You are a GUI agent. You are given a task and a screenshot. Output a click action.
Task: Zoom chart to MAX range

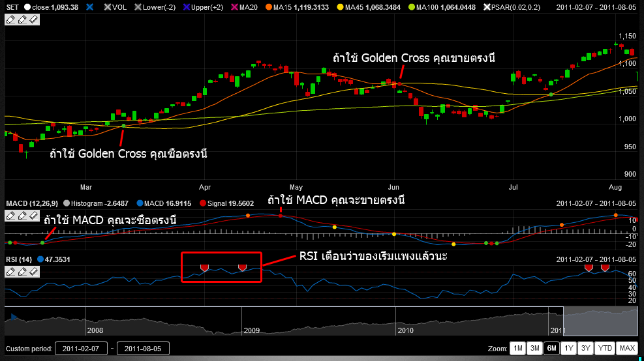[x=627, y=348]
